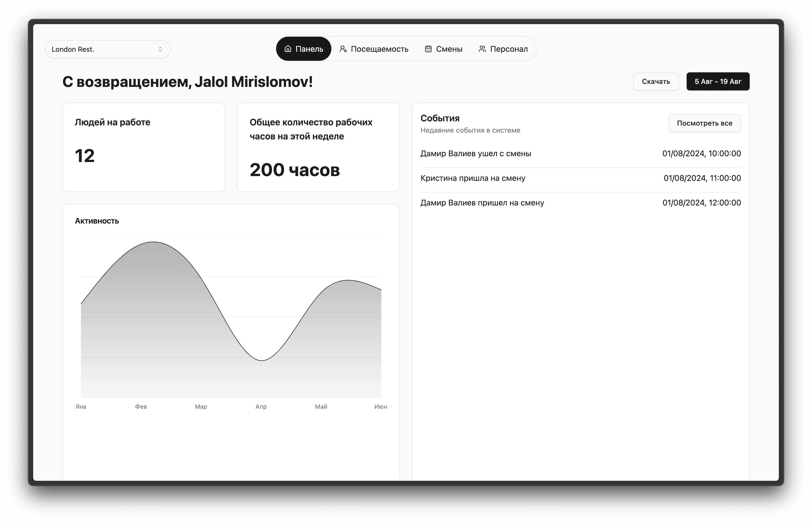
Task: Click event 'Кристина пришла на смену'
Action: pyautogui.click(x=473, y=178)
